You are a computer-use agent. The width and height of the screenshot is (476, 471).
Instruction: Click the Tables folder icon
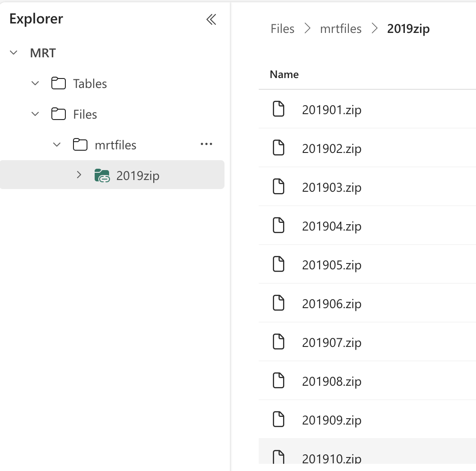click(x=58, y=83)
